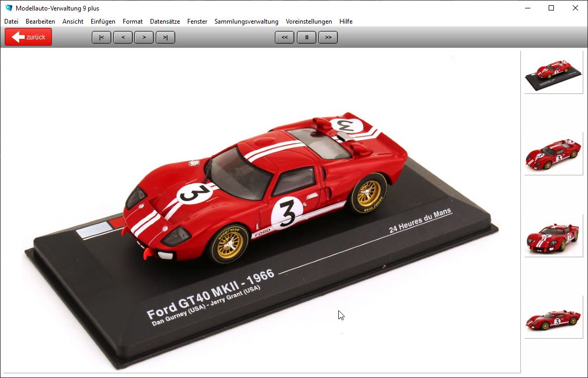The width and height of the screenshot is (588, 378).
Task: Select third thumbnail showing car front view
Action: [x=553, y=236]
